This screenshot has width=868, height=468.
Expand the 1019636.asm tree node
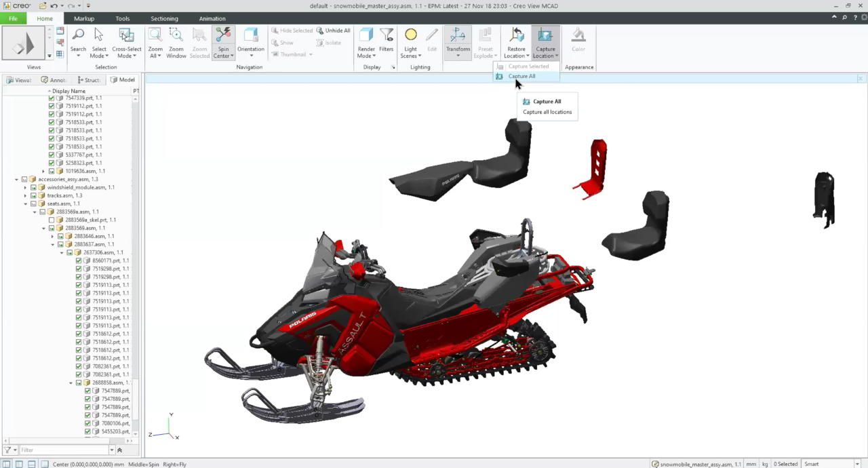coord(43,171)
